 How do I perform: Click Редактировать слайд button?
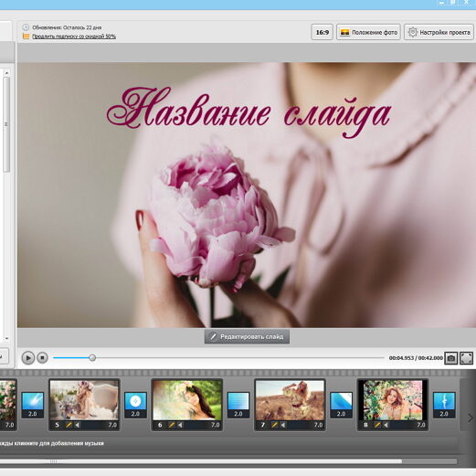tap(247, 336)
